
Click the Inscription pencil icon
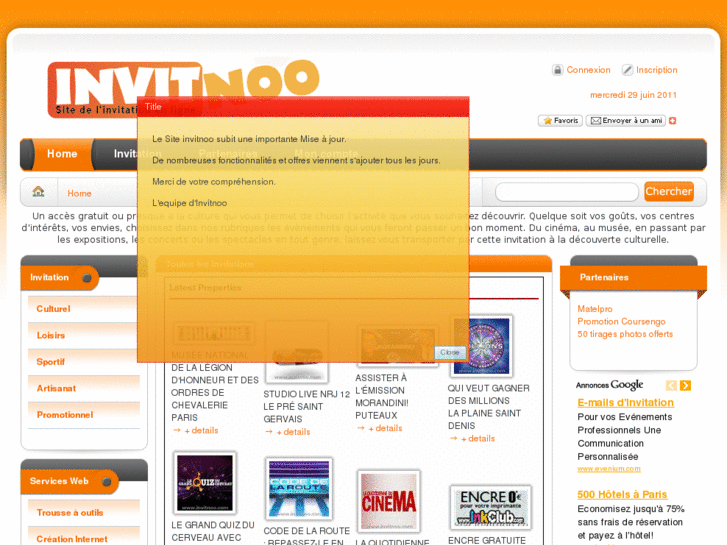627,70
